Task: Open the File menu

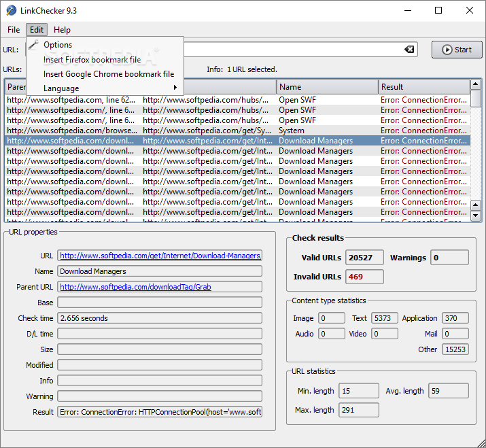Action: (14, 30)
